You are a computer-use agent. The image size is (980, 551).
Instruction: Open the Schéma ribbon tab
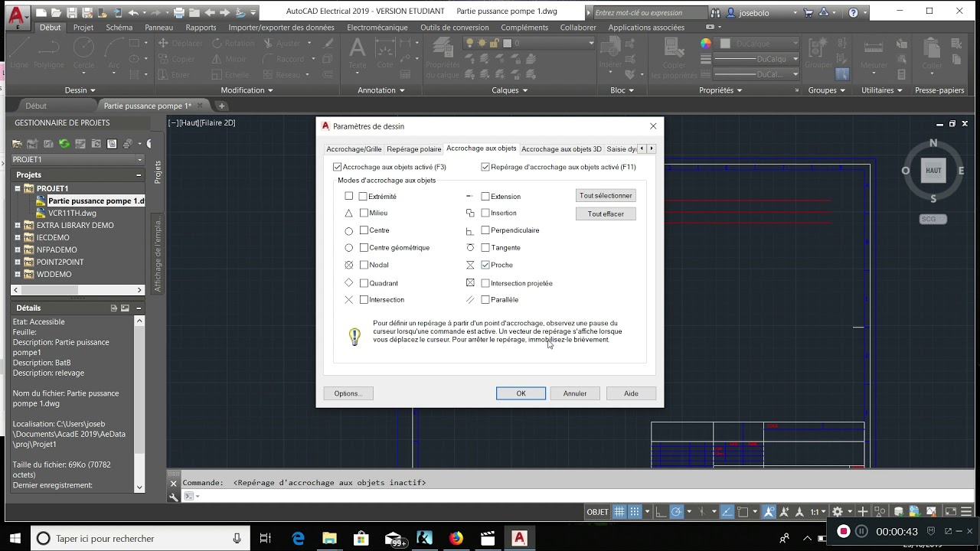point(119,28)
